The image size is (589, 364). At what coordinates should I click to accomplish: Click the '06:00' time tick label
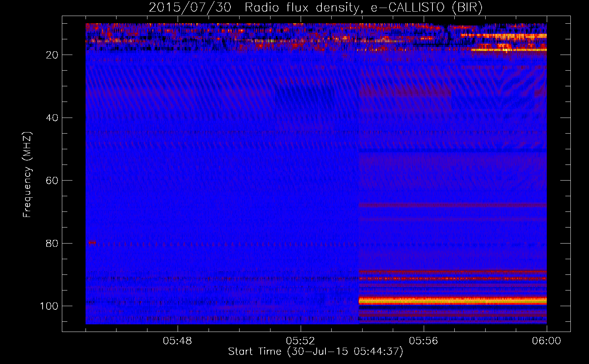click(546, 341)
